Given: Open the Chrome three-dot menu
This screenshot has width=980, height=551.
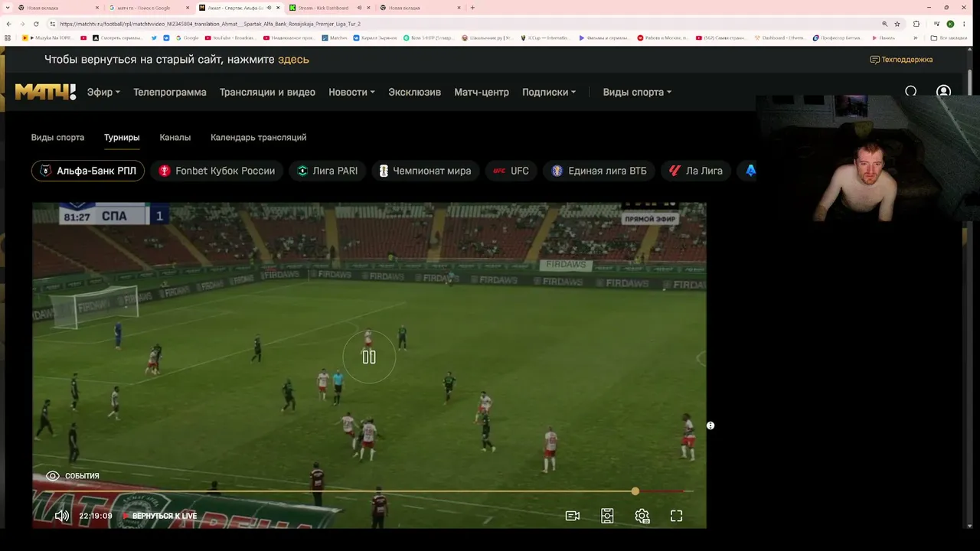Looking at the screenshot, I should 964,24.
